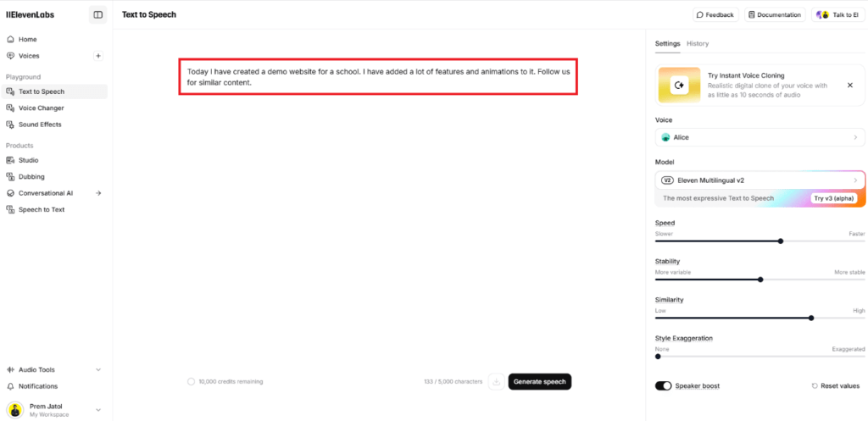Open Dubbing under Products

[54, 177]
